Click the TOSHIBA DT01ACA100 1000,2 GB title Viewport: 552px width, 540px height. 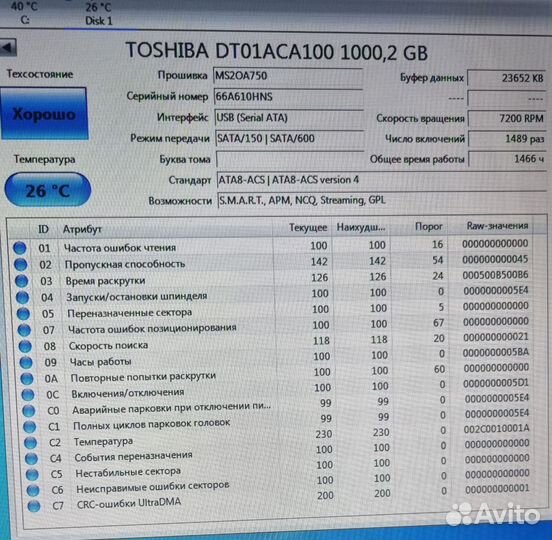[277, 52]
